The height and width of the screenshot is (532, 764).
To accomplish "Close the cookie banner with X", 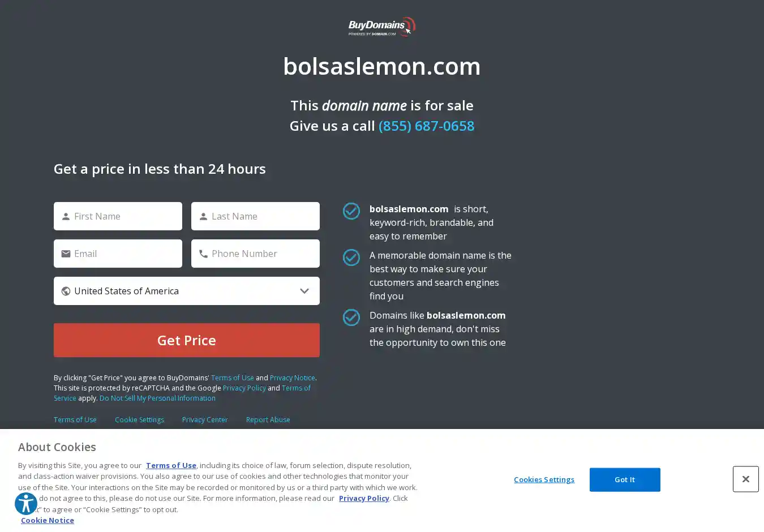I will pos(745,479).
